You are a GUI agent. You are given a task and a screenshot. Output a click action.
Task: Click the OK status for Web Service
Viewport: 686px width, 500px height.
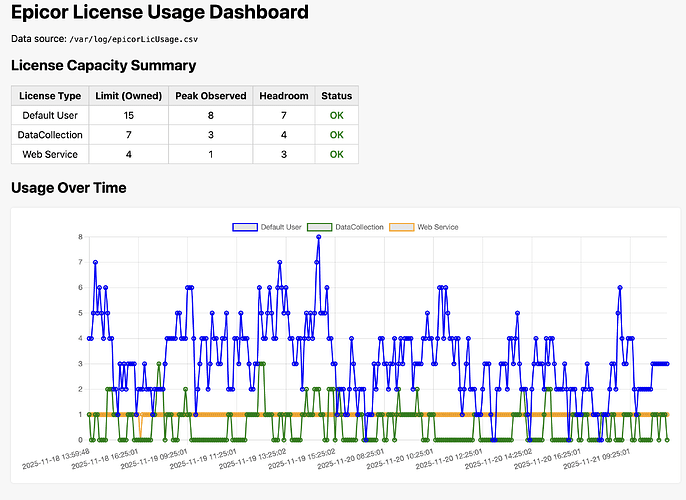[x=337, y=154]
